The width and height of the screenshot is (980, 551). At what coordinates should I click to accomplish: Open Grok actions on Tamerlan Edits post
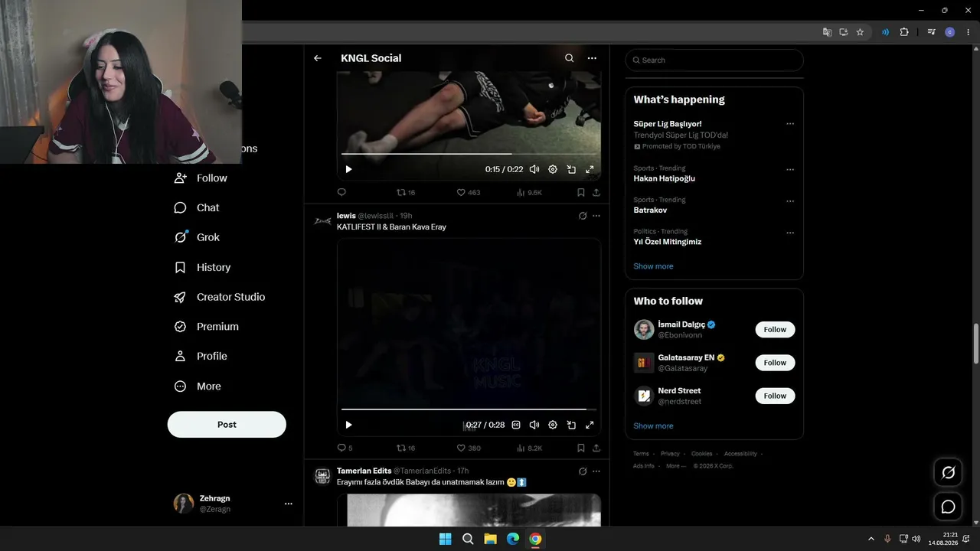(583, 471)
